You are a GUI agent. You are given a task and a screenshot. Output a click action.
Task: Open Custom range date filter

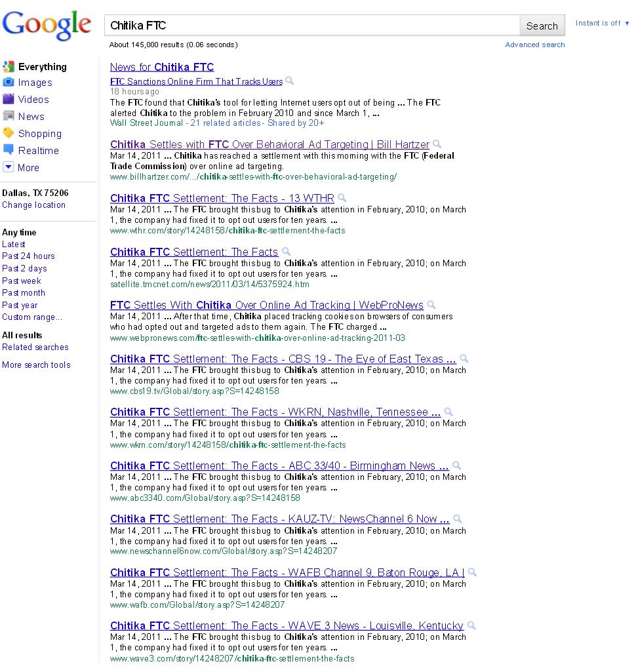(x=31, y=317)
